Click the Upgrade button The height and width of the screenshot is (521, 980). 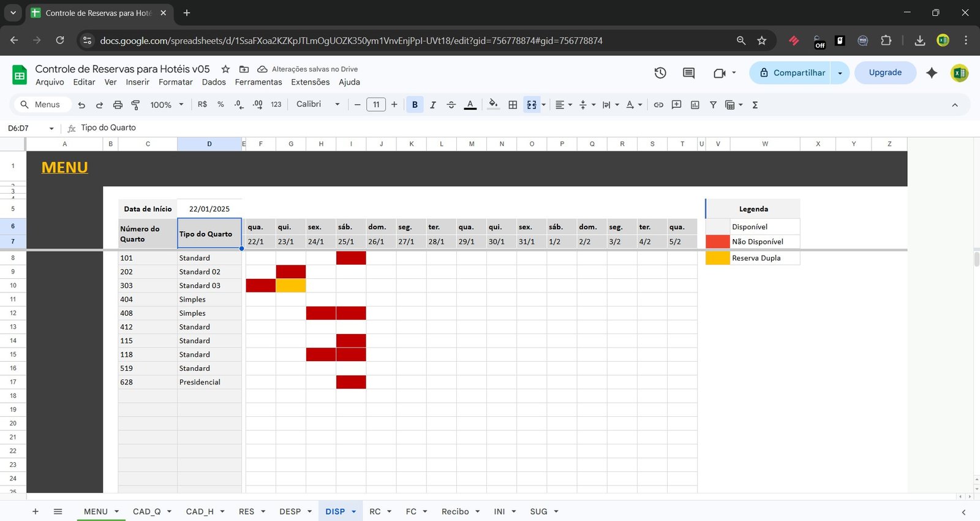(x=885, y=72)
